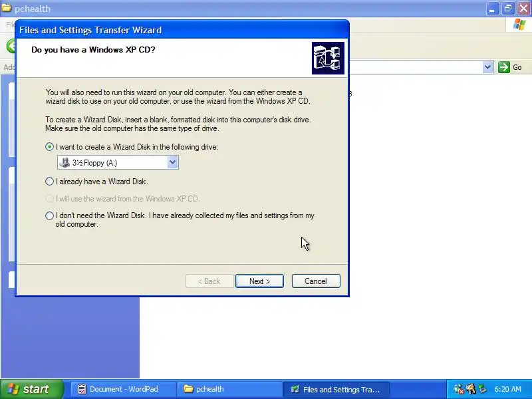
Task: Click the Files and Settings Transfer Wizard title bar
Action: (182, 30)
